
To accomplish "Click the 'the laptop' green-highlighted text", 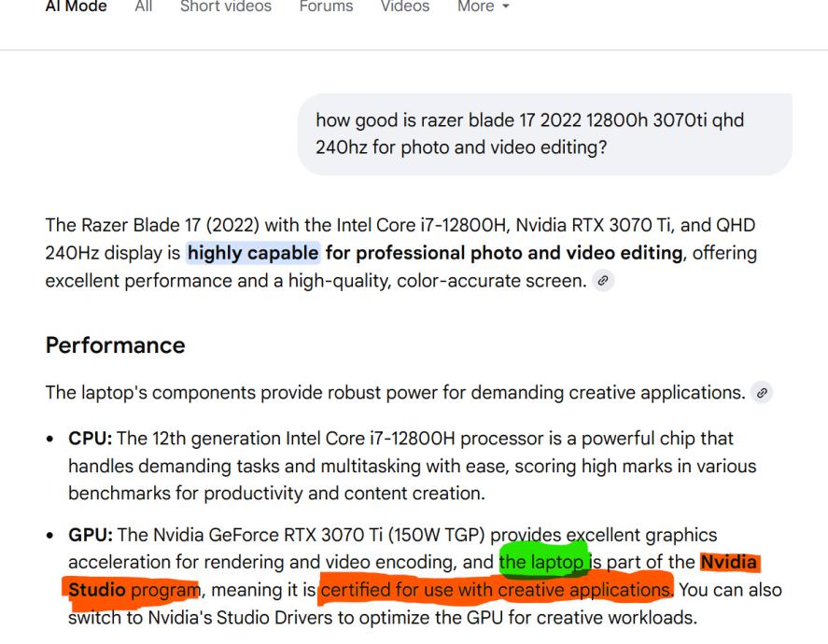I will coord(541,562).
